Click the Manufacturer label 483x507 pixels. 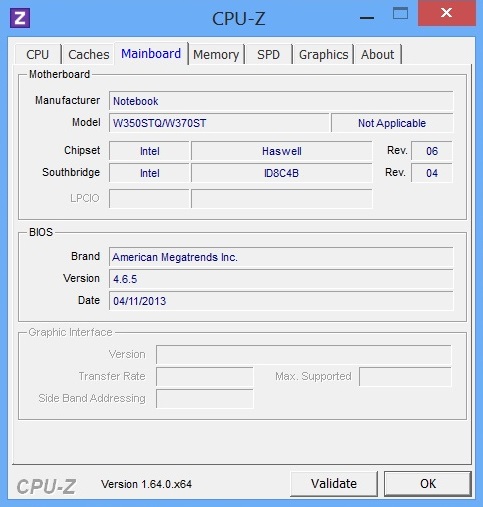coord(68,100)
